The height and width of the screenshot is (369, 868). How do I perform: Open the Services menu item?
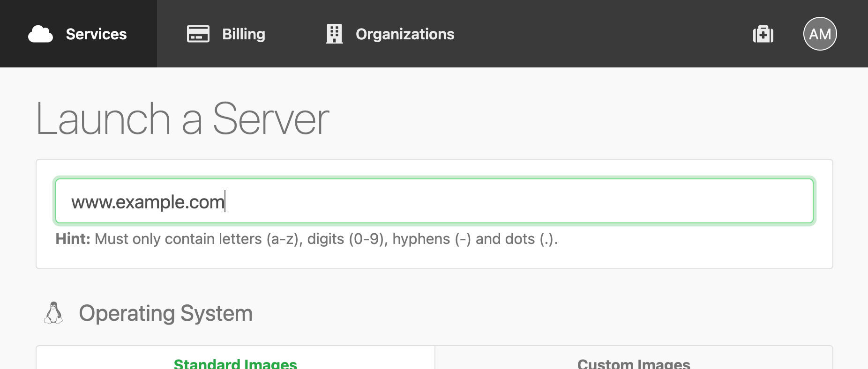[x=78, y=34]
